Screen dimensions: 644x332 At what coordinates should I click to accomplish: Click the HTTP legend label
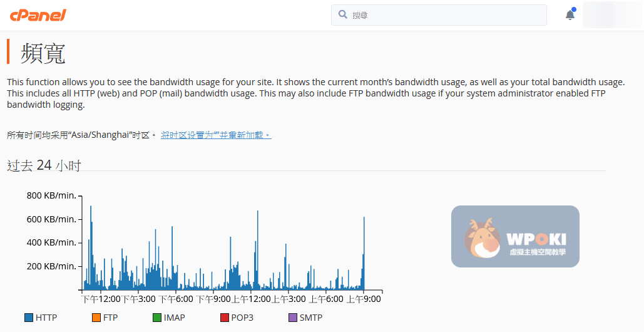click(x=46, y=318)
